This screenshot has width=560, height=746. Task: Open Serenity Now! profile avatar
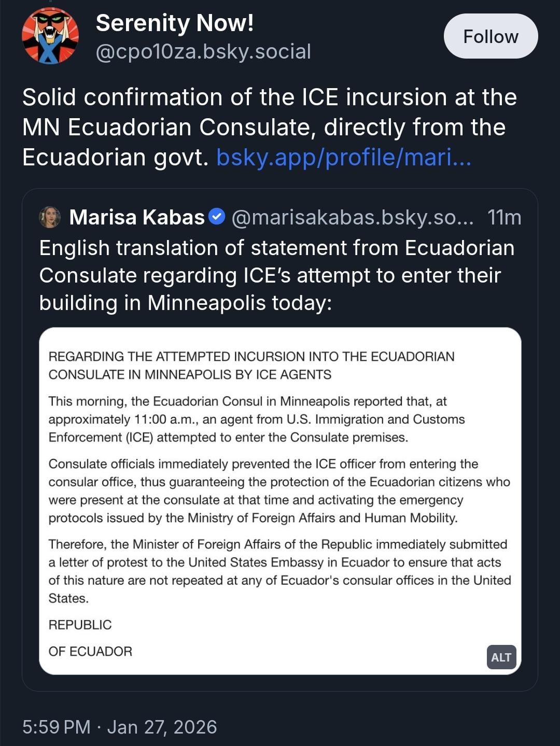[50, 36]
